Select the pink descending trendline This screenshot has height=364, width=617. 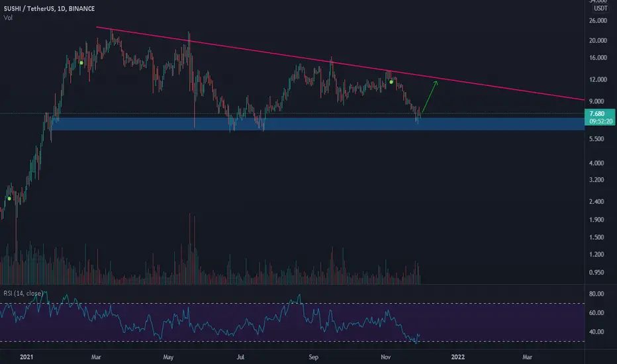click(340, 64)
